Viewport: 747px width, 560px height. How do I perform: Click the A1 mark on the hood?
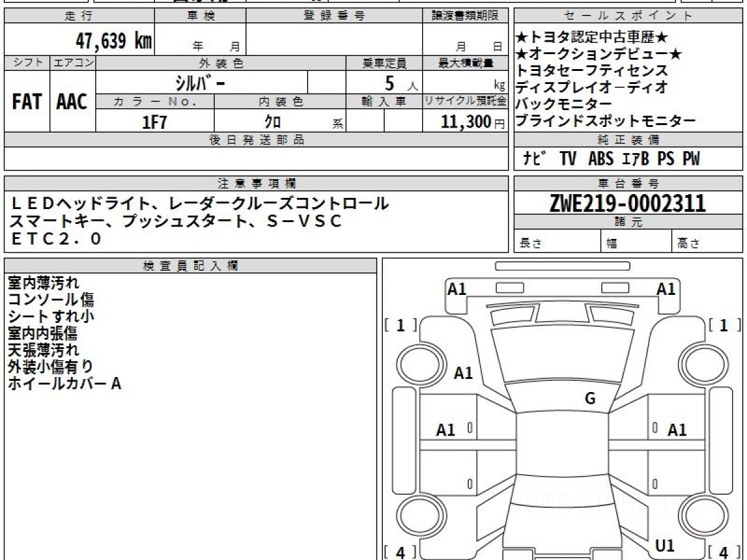[x=463, y=373]
